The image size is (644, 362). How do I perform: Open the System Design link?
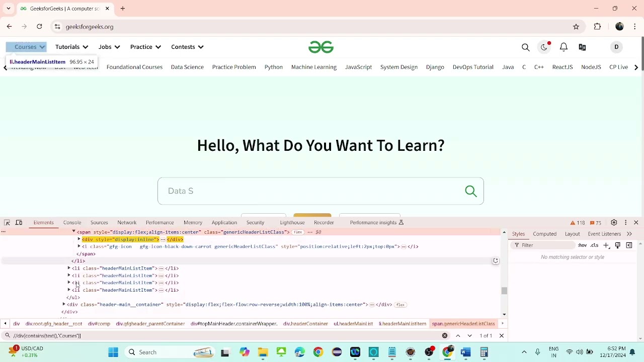point(399,67)
